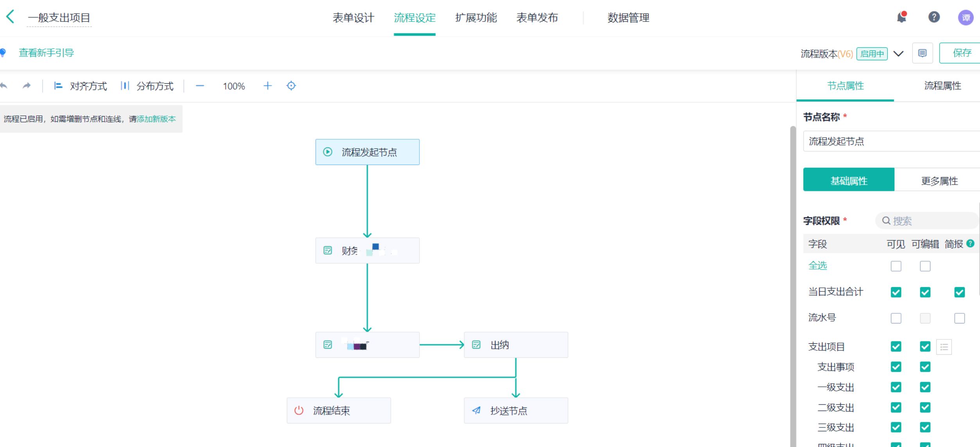980x447 pixels.
Task: Open the notification bell
Action: [901, 17]
